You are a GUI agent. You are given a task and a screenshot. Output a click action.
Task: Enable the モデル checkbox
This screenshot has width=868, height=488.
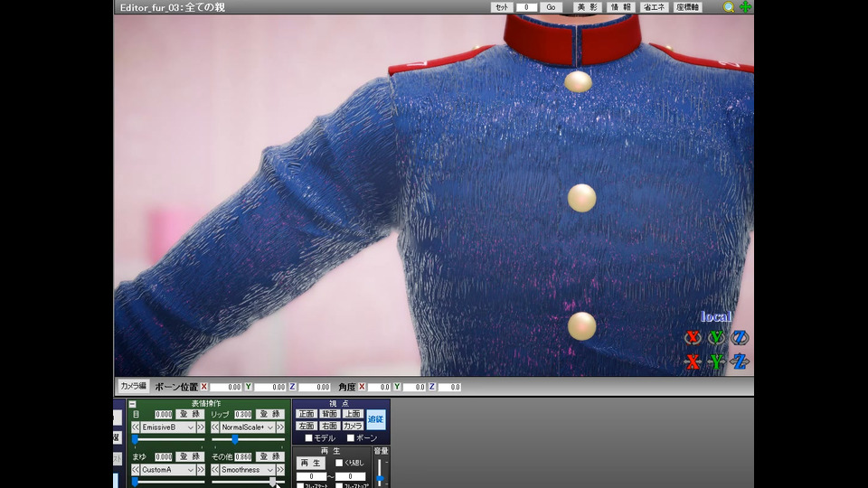click(x=309, y=438)
